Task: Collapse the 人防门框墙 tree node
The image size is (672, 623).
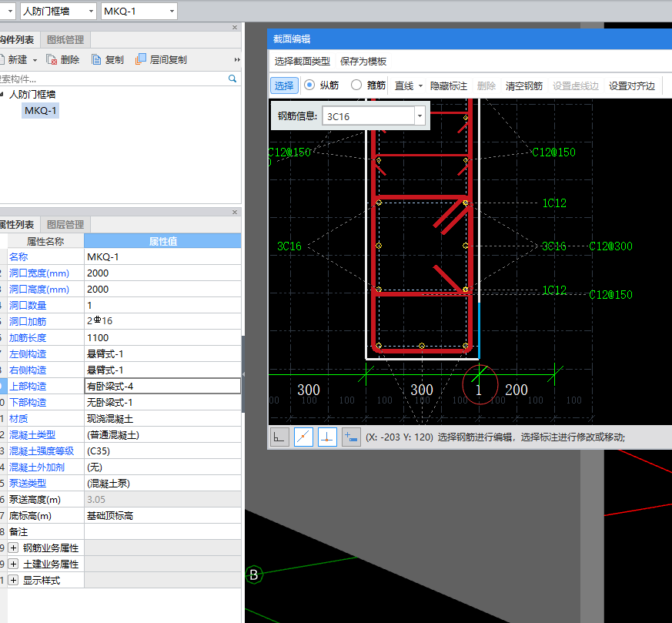Action: [2, 94]
